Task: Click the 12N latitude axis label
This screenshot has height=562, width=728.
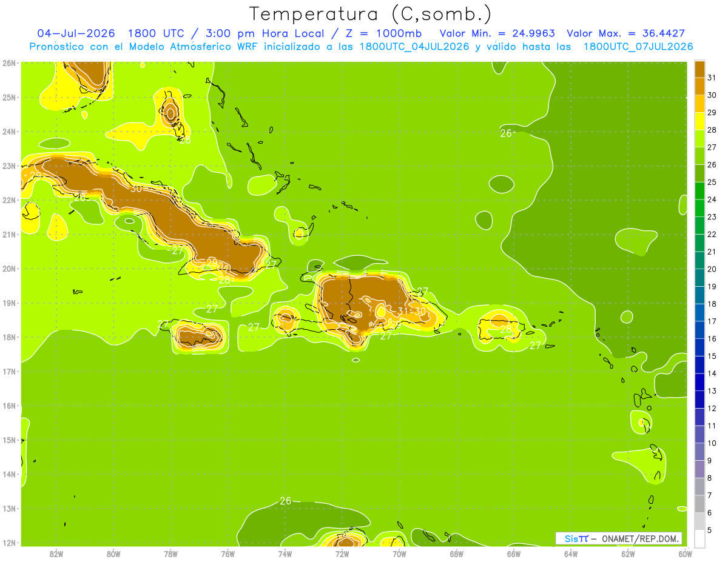Action: point(9,543)
